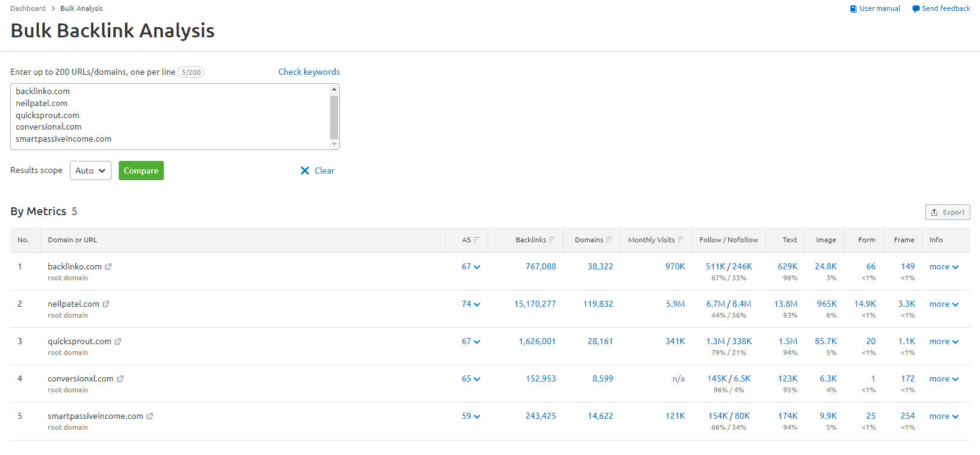Click image links value 965K
Image resolution: width=980 pixels, height=455 pixels.
point(827,304)
